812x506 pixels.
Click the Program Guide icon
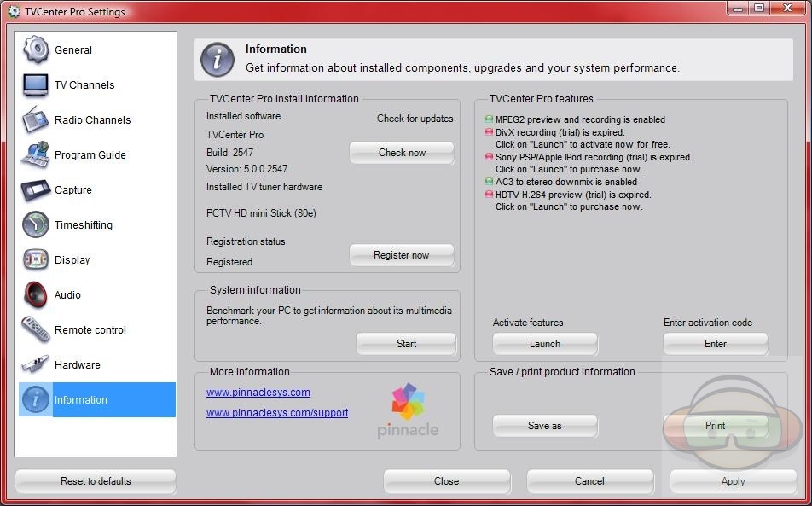pyautogui.click(x=36, y=154)
